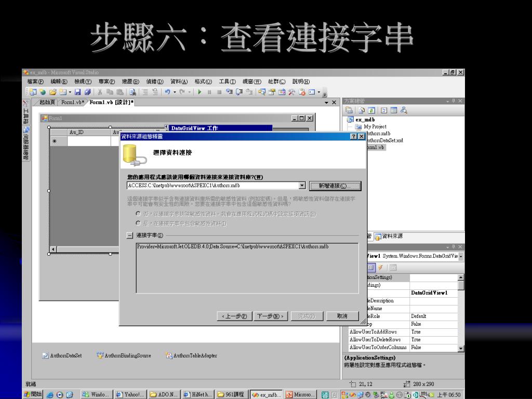Click the New Project toolbar icon

(x=33, y=92)
